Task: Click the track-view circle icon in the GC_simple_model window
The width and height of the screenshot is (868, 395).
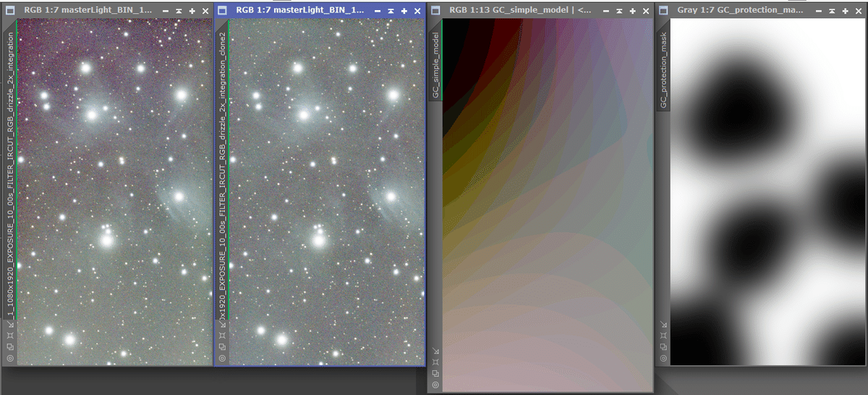Action: (435, 384)
